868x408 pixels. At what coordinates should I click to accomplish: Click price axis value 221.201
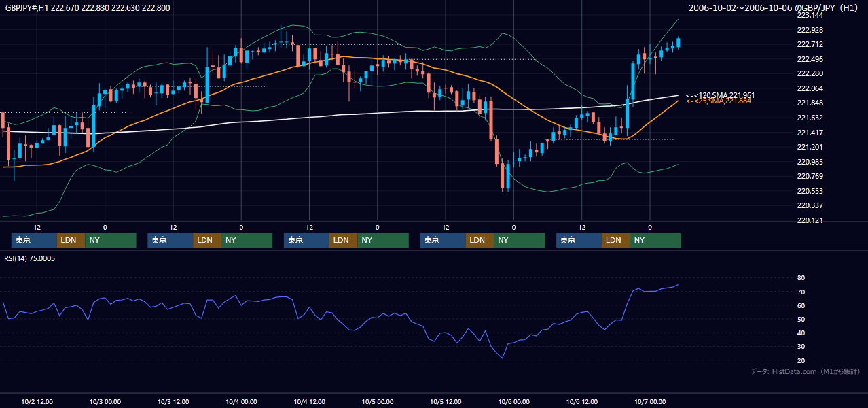pos(810,147)
